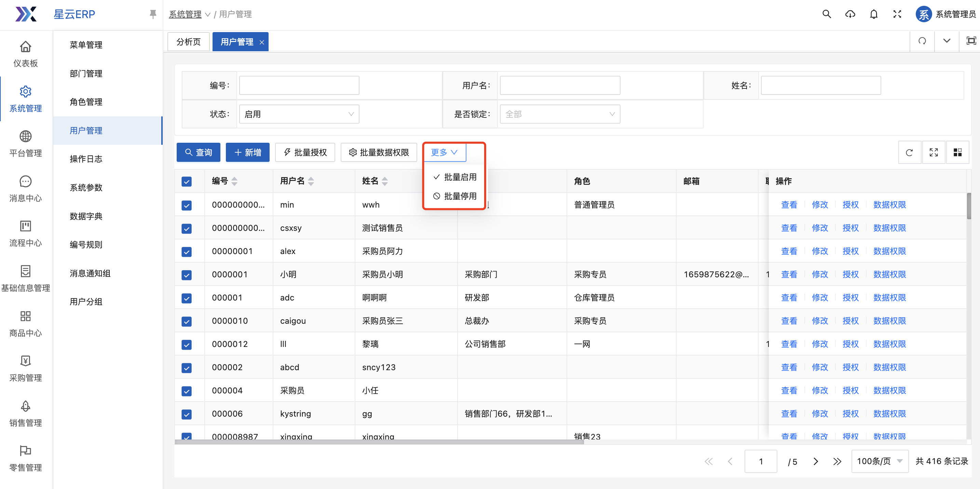Uncheck the select-all header checkbox
The height and width of the screenshot is (489, 980).
187,181
